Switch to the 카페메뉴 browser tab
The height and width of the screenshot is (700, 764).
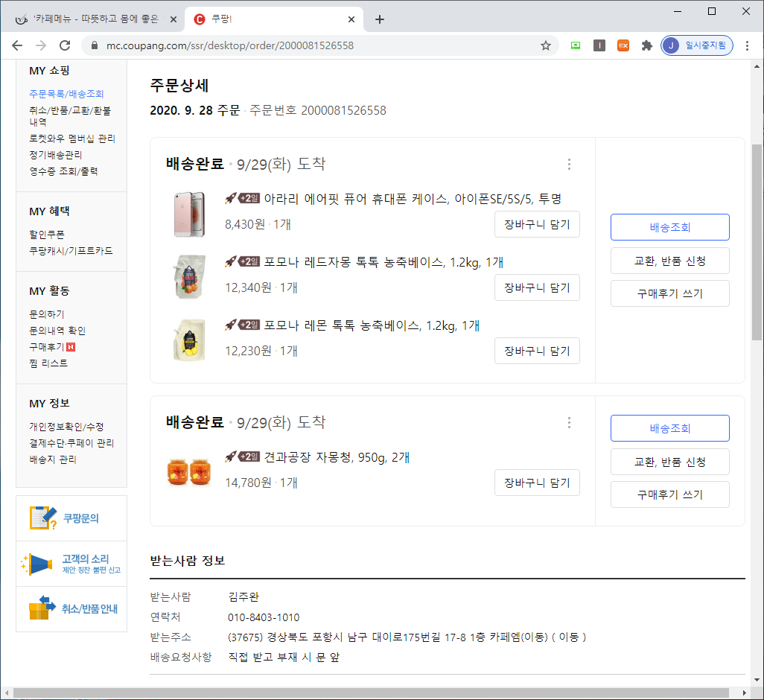point(95,19)
